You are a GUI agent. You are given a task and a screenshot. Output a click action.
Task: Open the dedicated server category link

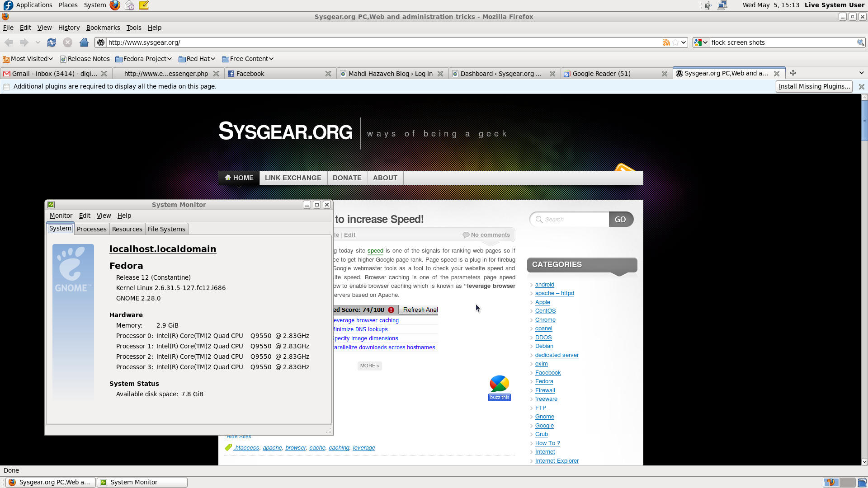point(557,355)
